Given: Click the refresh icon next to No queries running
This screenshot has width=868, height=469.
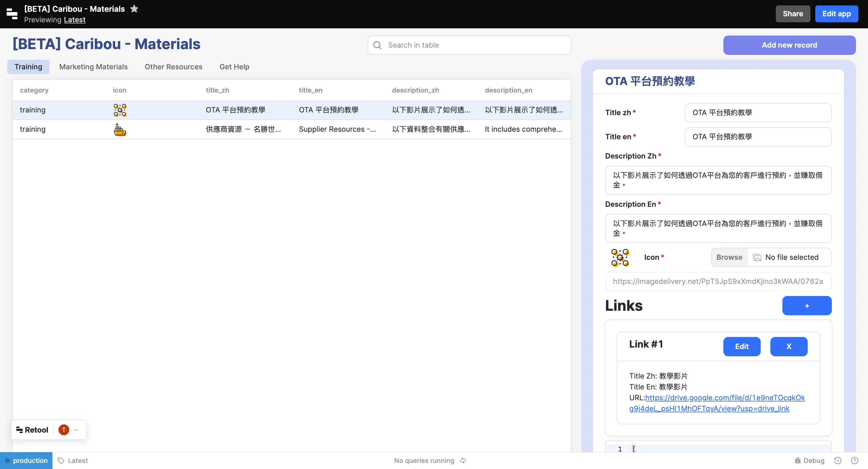Looking at the screenshot, I should click(x=462, y=460).
